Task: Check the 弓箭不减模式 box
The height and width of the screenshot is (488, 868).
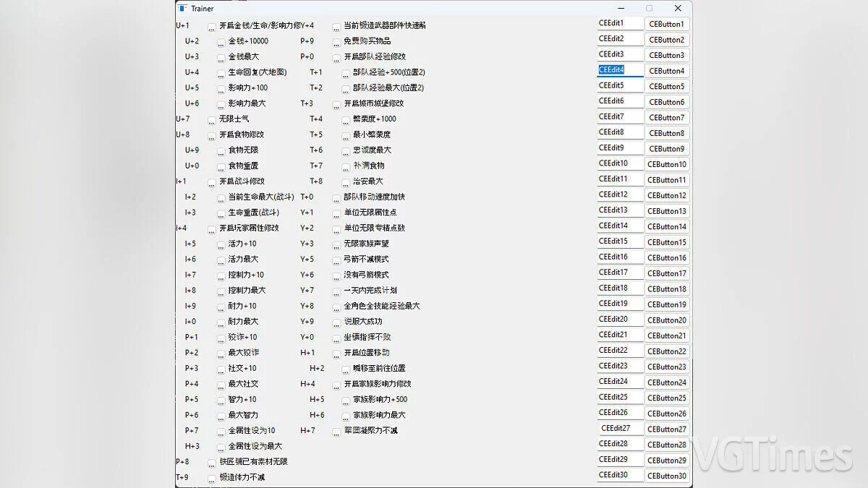Action: coord(336,260)
